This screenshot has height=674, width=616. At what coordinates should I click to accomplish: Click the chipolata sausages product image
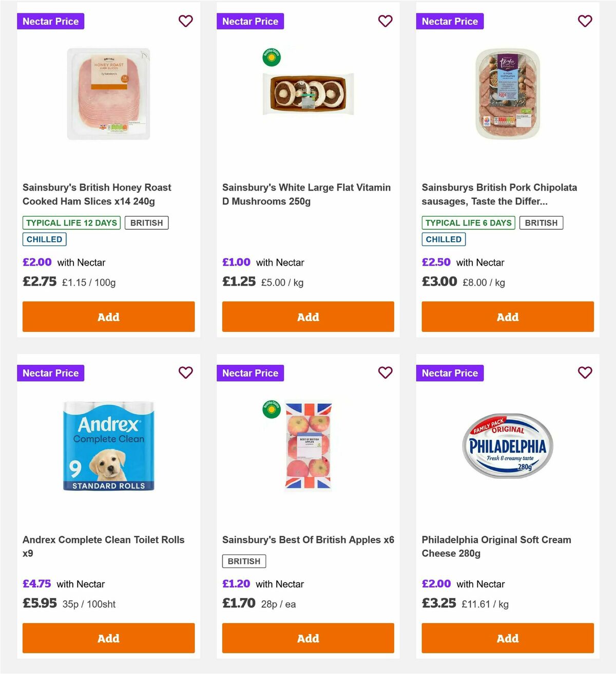[x=507, y=92]
